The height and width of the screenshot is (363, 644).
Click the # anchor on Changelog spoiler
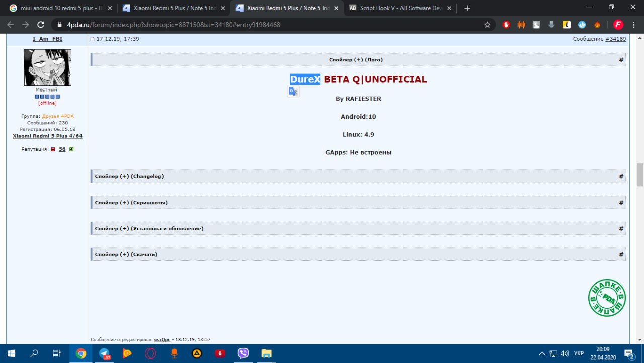click(x=621, y=176)
